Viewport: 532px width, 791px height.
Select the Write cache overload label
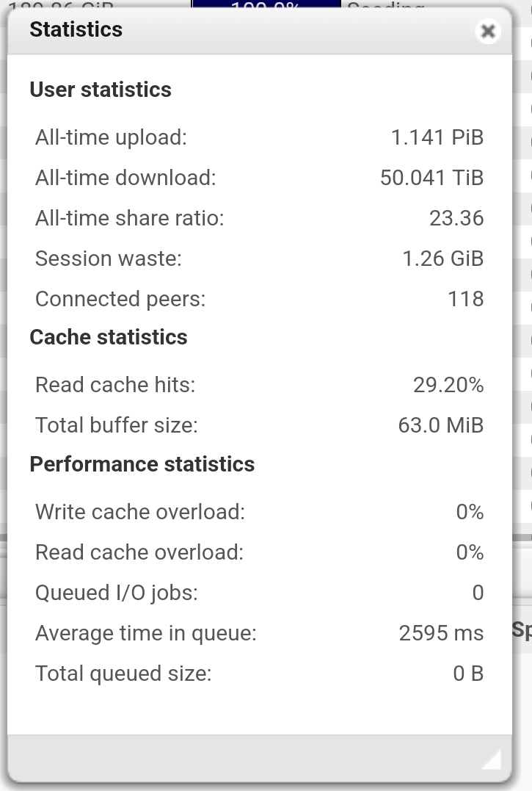140,512
